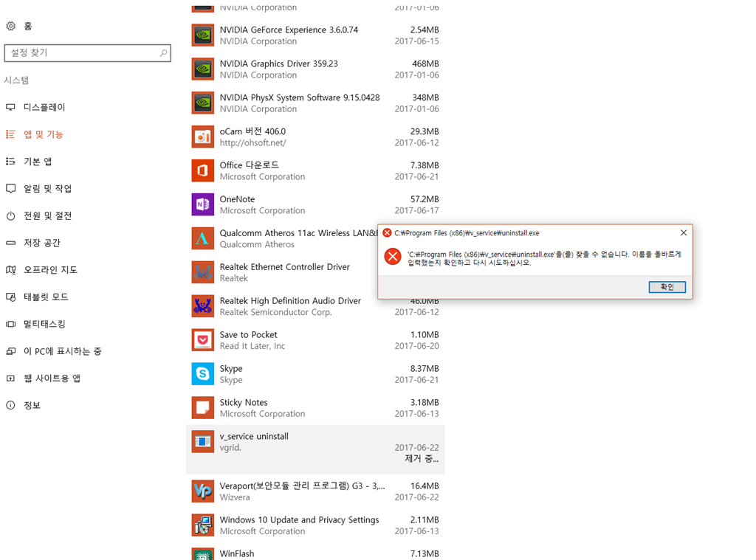Screen dimensions: 756x560
Task: Click the WinFlash app icon
Action: [x=202, y=554]
